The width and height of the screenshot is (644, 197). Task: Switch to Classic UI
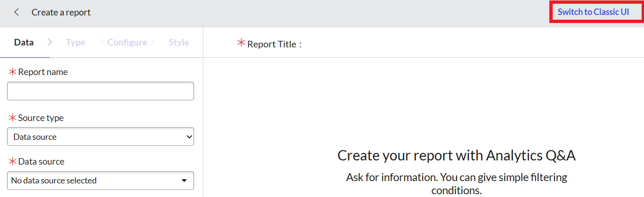coord(593,12)
